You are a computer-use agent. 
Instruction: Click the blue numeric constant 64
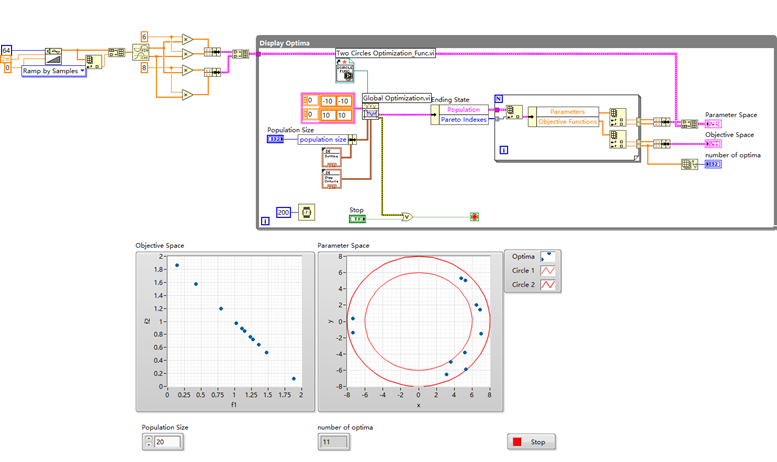point(6,51)
